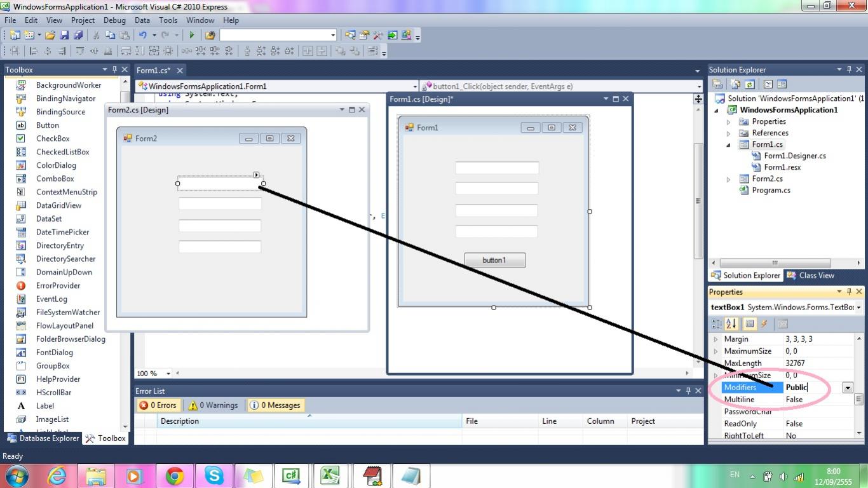
Task: Open Google Chrome from taskbar
Action: click(x=174, y=476)
